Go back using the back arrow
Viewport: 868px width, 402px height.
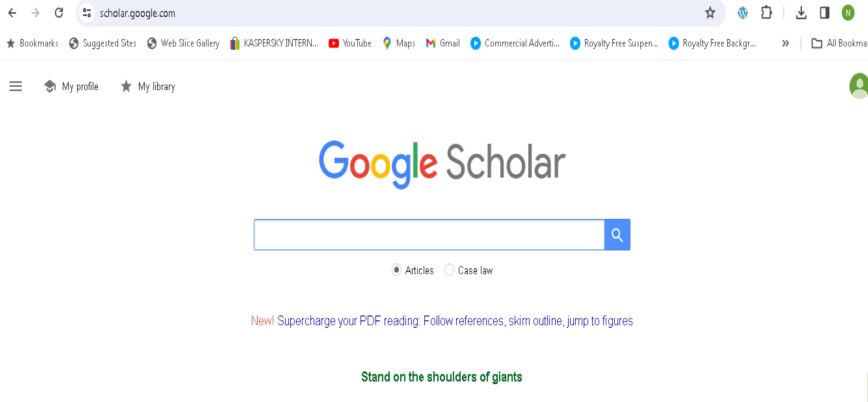point(12,13)
